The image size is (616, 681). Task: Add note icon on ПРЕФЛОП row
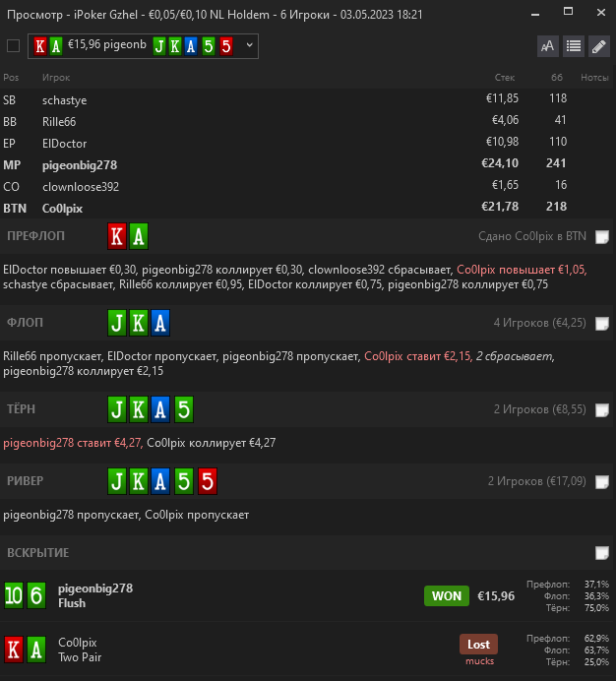click(601, 237)
